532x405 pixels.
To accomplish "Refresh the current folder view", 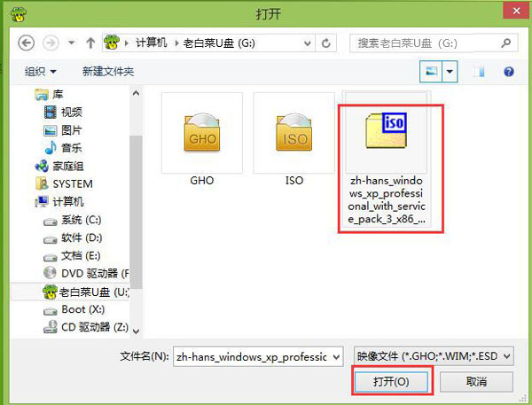I will coord(325,43).
